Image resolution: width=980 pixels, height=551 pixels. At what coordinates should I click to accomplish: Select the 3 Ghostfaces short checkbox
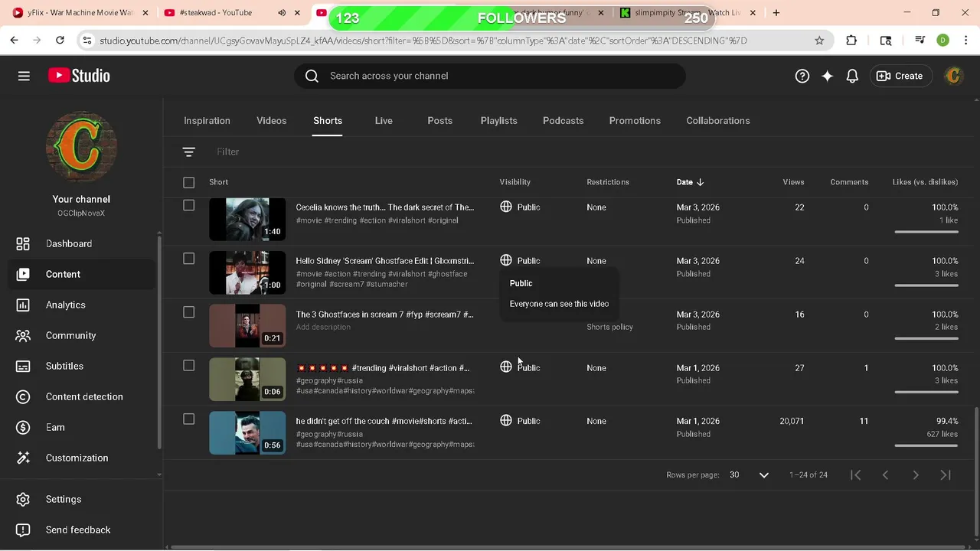189,312
